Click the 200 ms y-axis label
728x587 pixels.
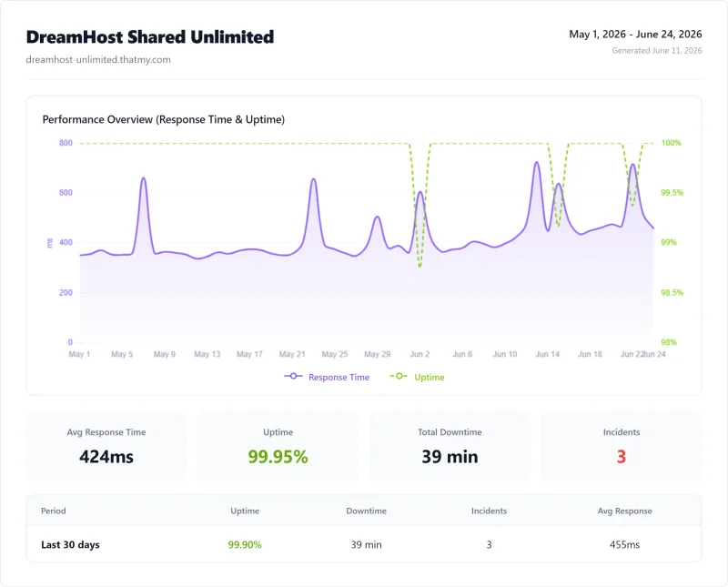tap(66, 292)
